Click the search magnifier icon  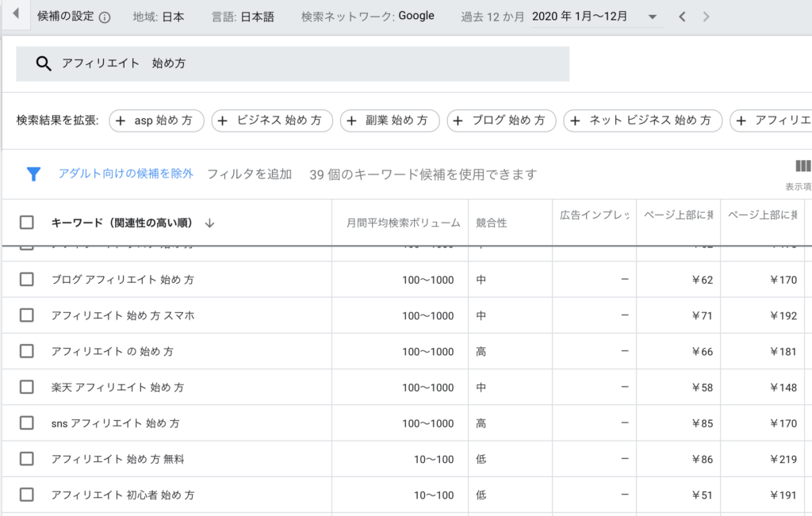click(x=44, y=63)
